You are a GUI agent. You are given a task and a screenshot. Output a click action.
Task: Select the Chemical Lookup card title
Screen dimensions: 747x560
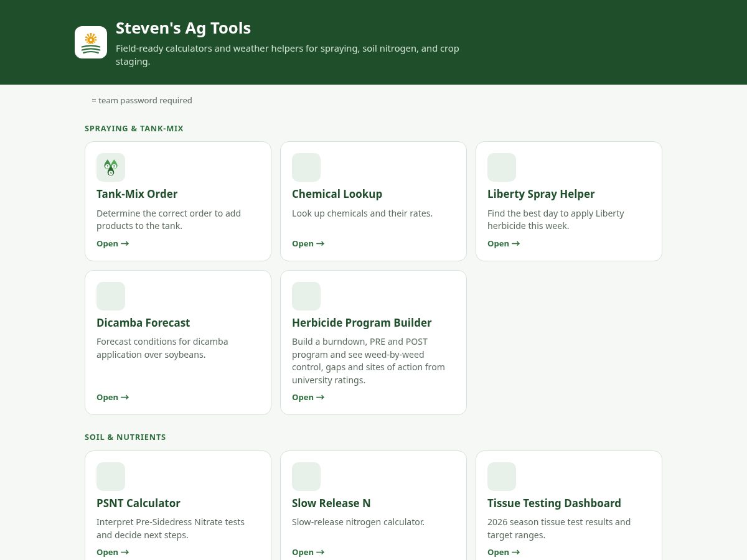(x=337, y=194)
